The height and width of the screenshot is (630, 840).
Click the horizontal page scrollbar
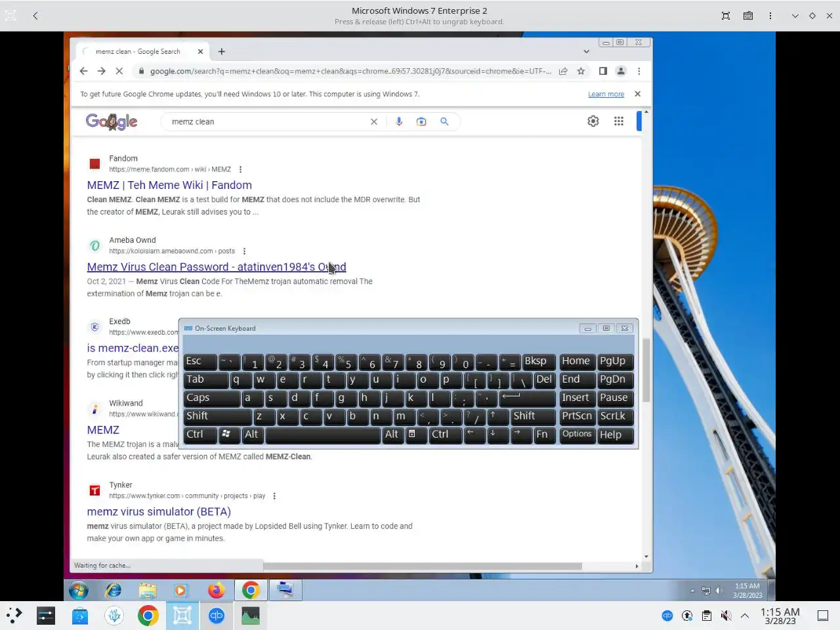[423, 566]
